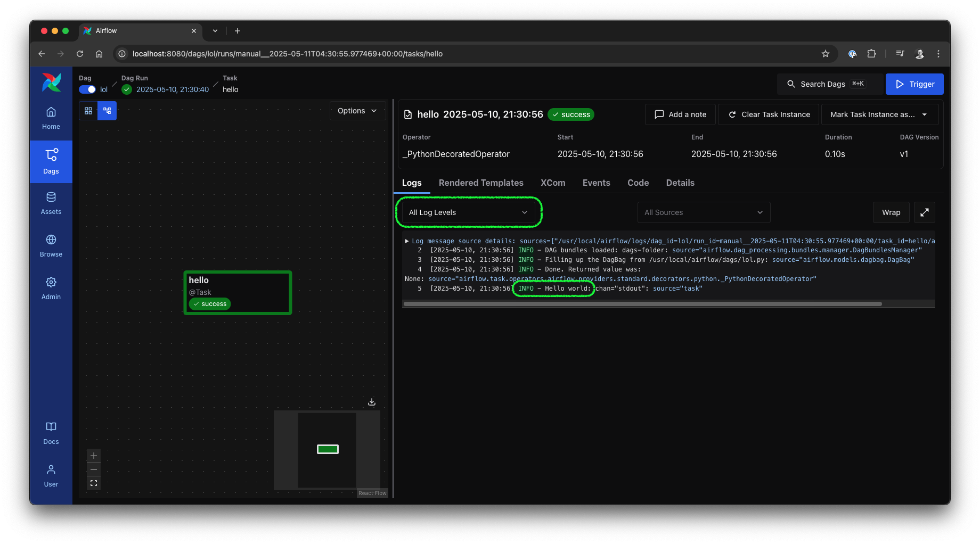Pause the lol DAG with its toggle
Viewport: 980px width, 544px height.
click(87, 89)
